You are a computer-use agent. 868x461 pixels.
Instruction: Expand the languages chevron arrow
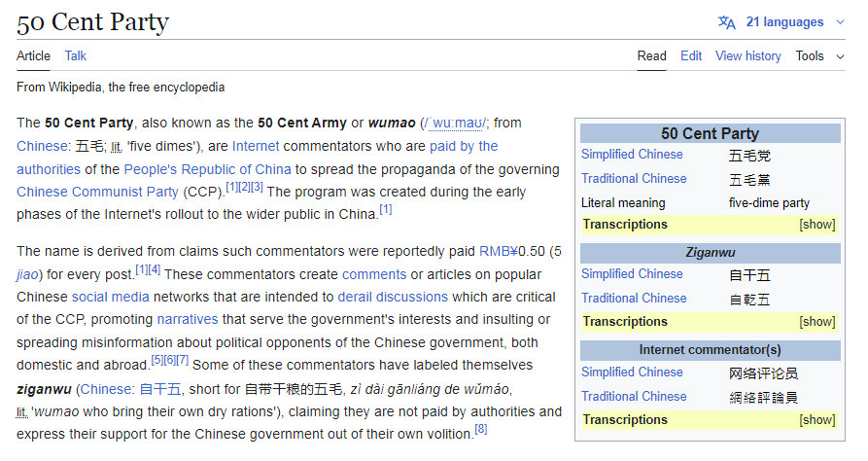pyautogui.click(x=840, y=22)
